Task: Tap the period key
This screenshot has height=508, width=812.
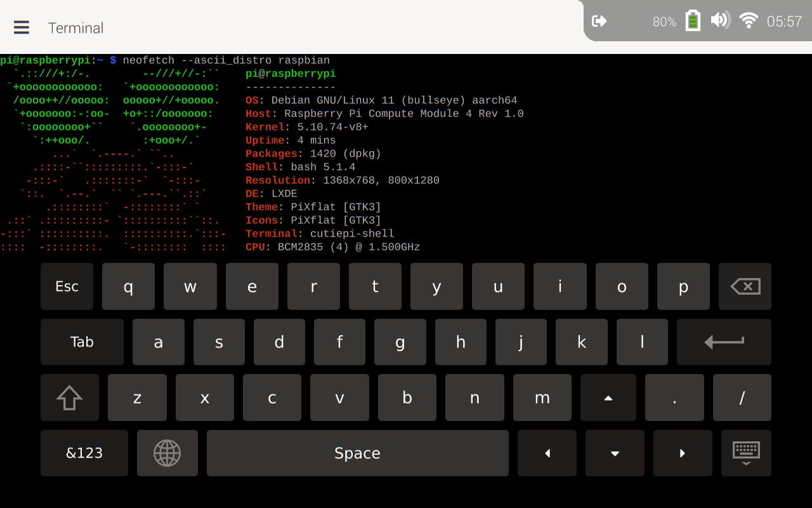Action: (x=674, y=398)
